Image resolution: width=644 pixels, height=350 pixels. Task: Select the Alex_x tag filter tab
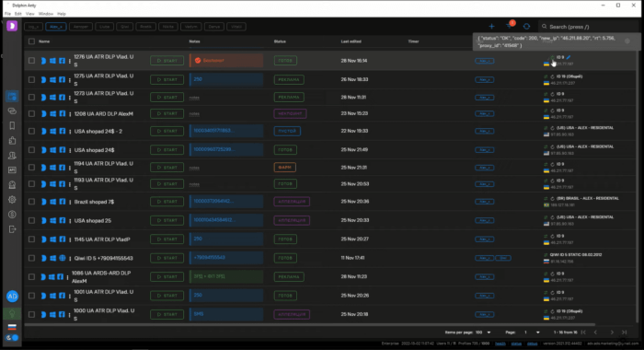(x=56, y=27)
